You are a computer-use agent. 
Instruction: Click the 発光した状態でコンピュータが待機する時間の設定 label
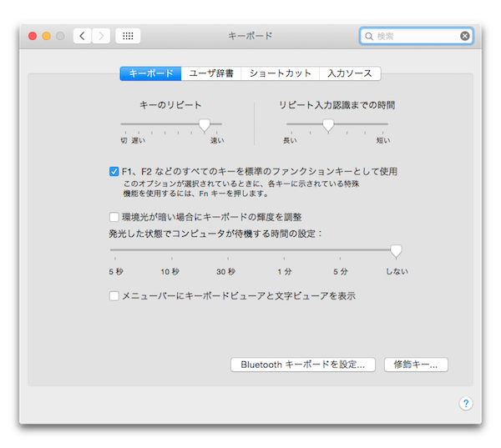[215, 234]
